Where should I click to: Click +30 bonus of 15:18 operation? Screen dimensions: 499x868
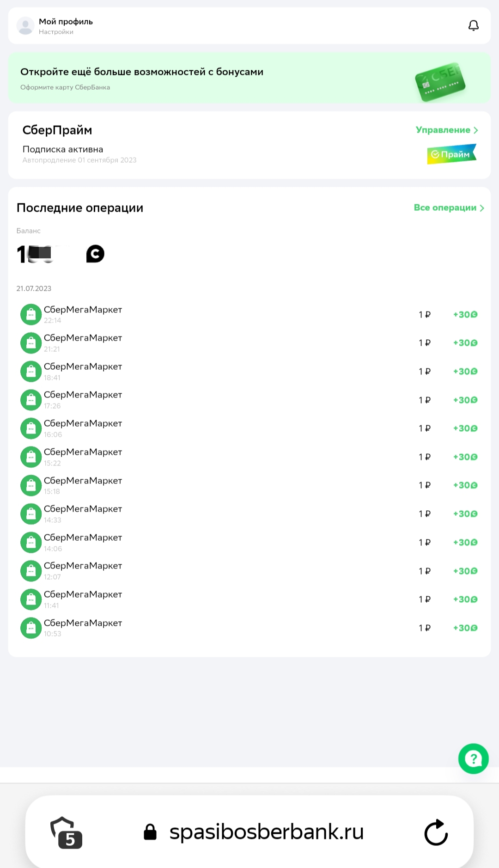coord(465,485)
